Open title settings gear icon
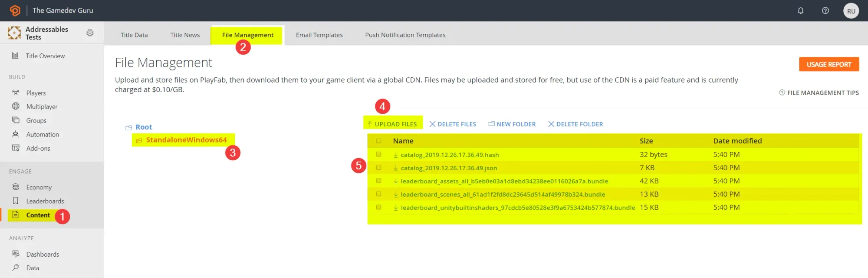This screenshot has height=278, width=868. coord(90,33)
